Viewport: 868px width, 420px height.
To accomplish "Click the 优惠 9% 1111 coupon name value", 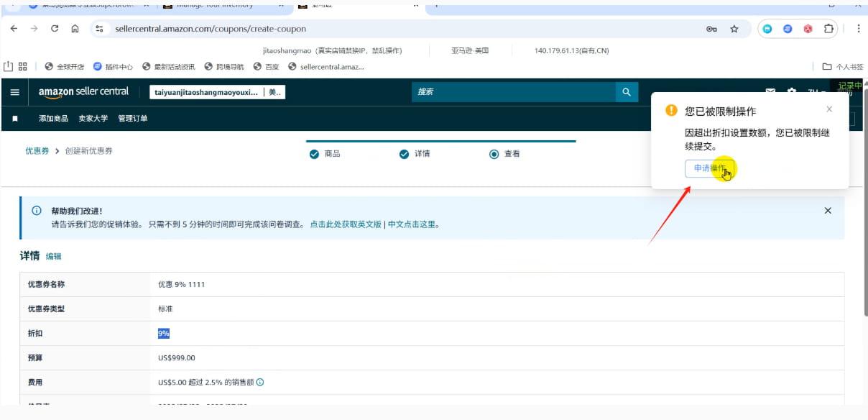I will tap(181, 285).
